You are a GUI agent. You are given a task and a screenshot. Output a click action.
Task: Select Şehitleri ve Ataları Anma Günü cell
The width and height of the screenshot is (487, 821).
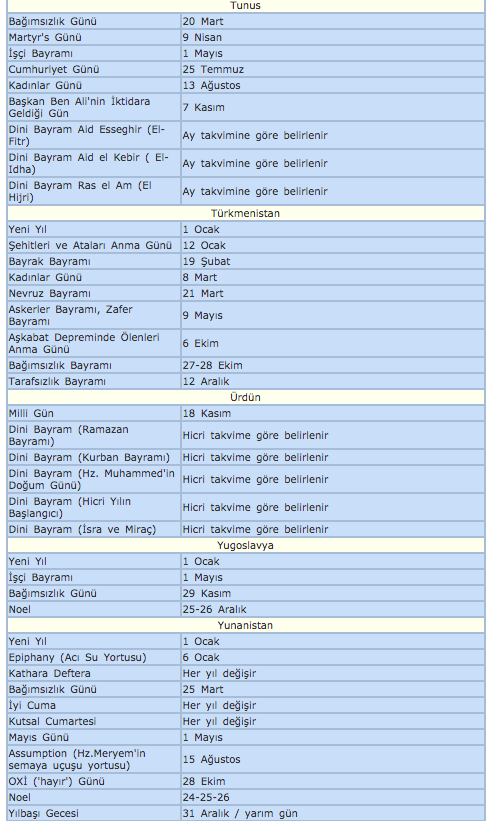(x=94, y=245)
